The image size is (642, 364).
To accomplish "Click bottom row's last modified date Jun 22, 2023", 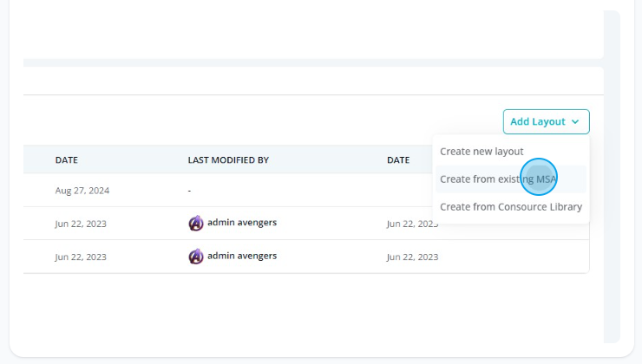I will coord(412,257).
